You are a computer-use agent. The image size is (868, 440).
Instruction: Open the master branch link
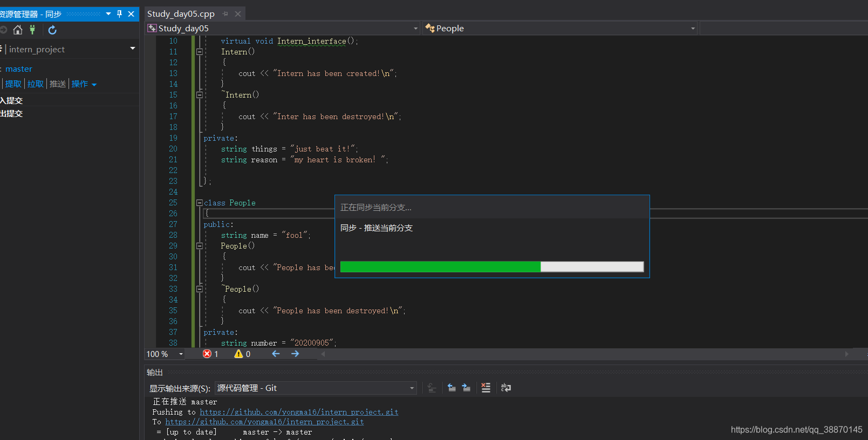click(19, 69)
